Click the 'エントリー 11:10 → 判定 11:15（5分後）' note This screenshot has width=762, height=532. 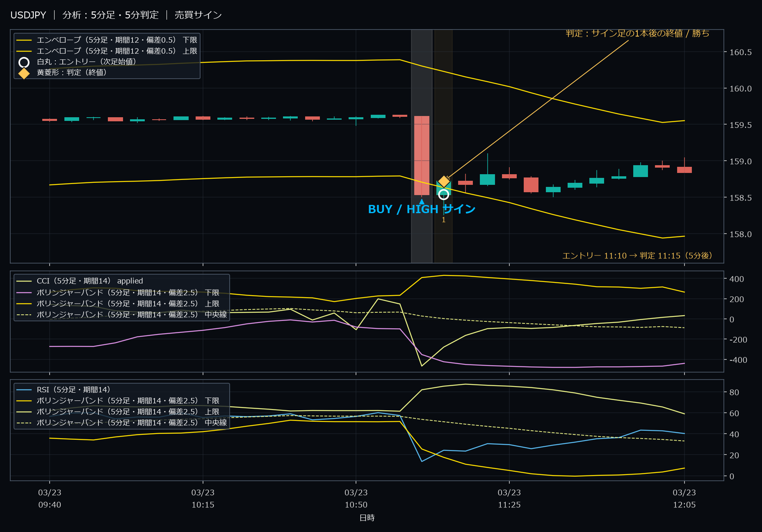[x=637, y=256]
